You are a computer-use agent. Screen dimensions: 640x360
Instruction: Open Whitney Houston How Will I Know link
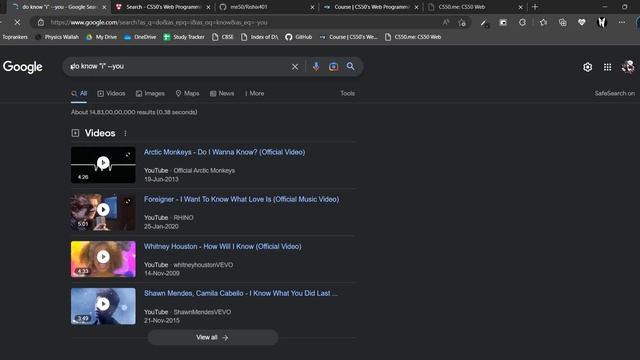click(x=222, y=247)
